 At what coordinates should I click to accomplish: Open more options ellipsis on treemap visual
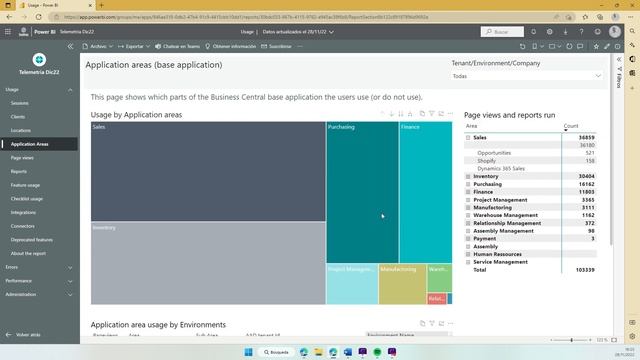450,113
